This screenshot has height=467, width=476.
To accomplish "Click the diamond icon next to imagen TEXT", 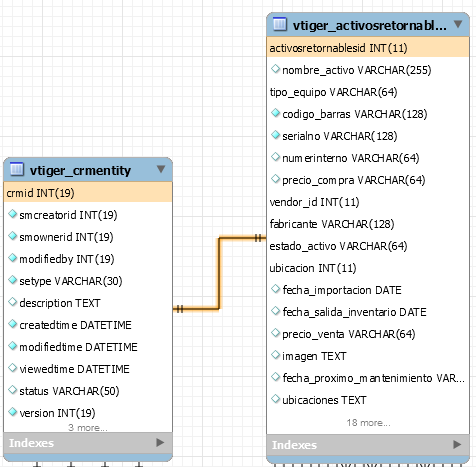I will 275,355.
